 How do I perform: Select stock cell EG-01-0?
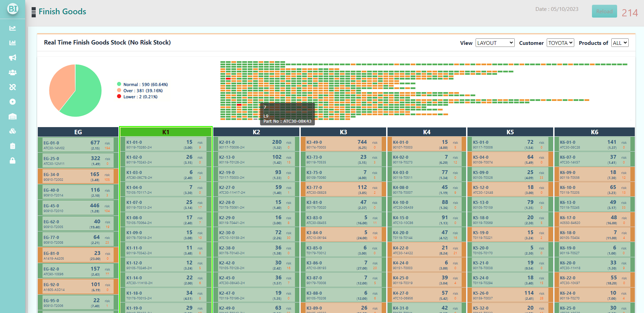tap(78, 145)
